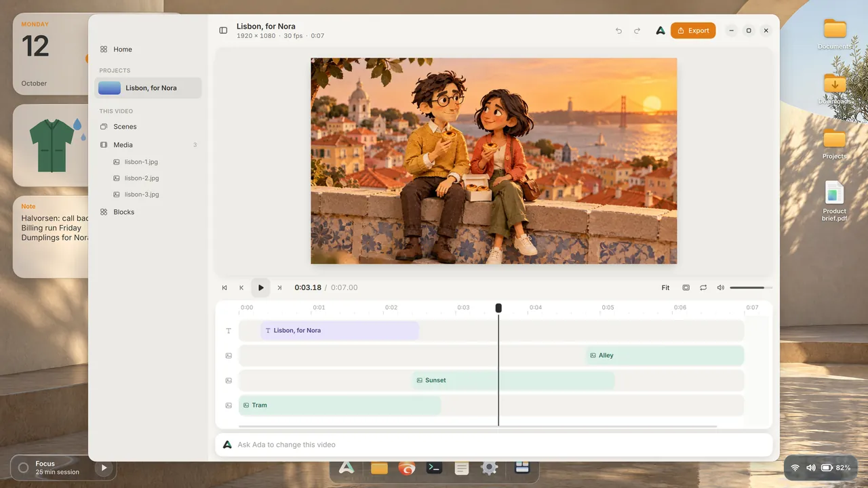Open the dashboard app in dock
The image size is (868, 488).
point(521,468)
